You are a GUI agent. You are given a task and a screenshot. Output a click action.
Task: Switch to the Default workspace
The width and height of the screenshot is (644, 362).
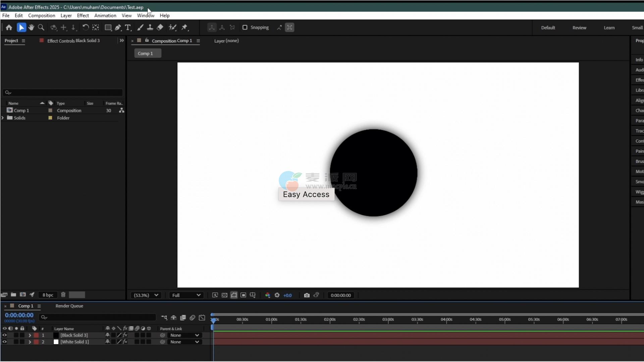[x=548, y=28]
